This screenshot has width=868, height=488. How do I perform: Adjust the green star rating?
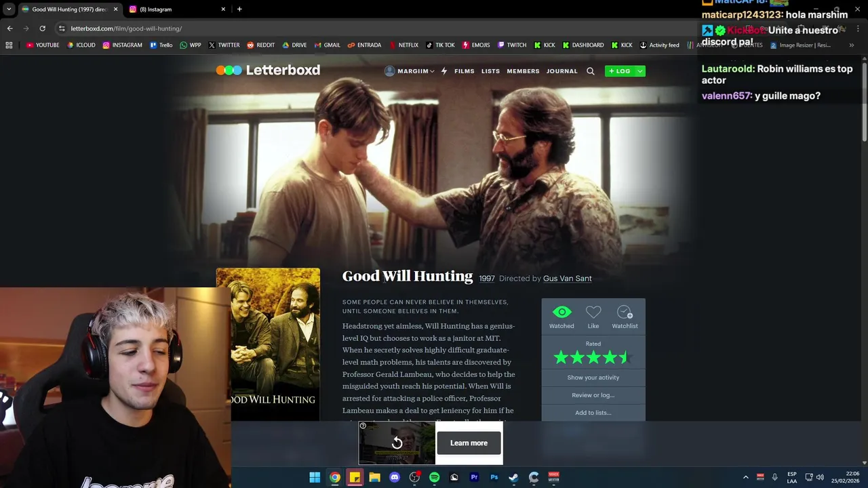[x=593, y=357]
